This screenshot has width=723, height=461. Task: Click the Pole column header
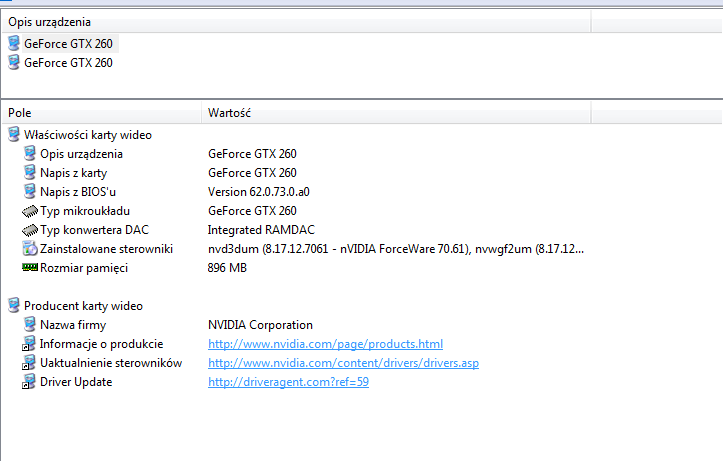(x=101, y=112)
